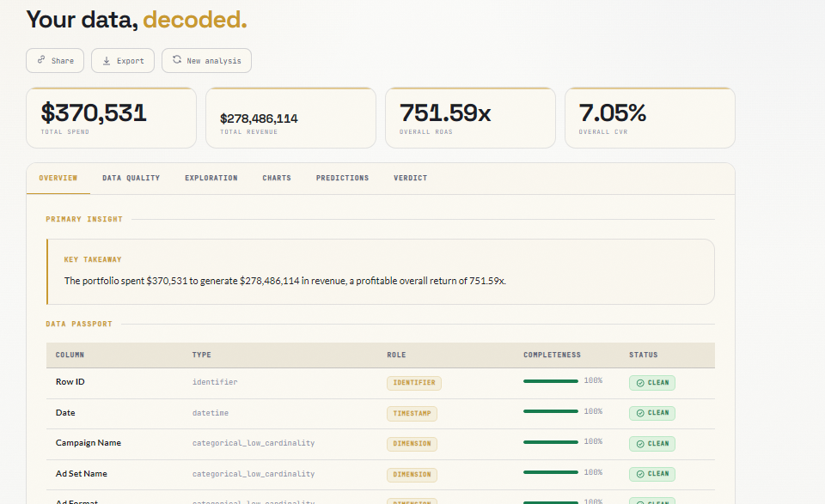The height and width of the screenshot is (504, 825).
Task: Click the DIMENSION badge for Campaign Name
Action: [x=412, y=444]
